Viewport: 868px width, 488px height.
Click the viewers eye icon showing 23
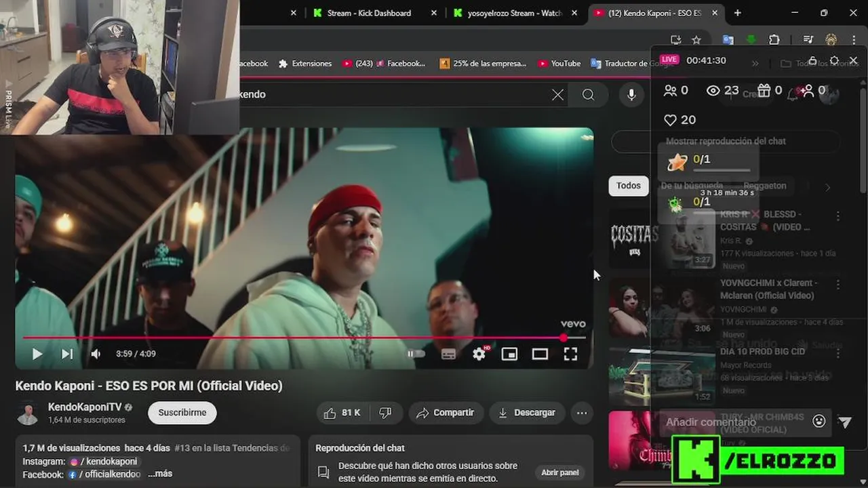(713, 90)
